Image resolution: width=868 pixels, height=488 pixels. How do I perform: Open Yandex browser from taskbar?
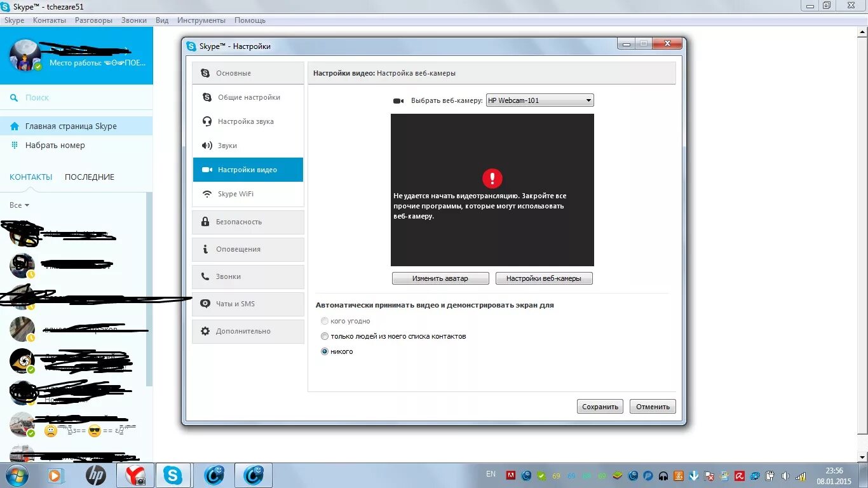coord(135,475)
